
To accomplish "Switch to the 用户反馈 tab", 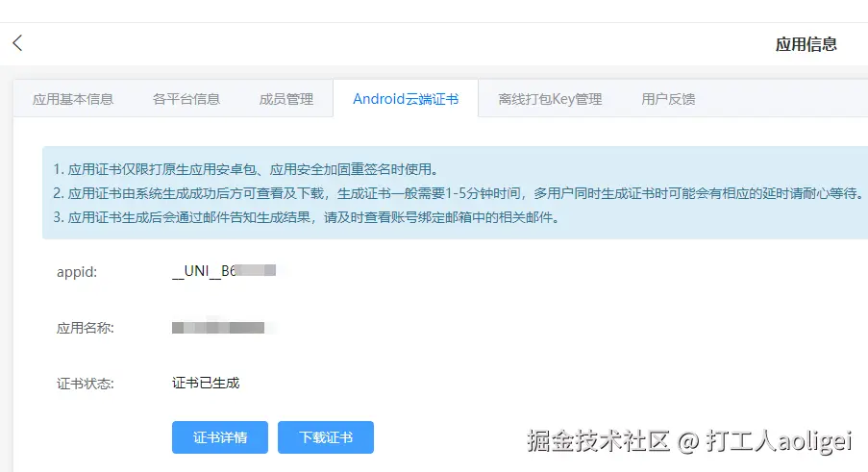I will coord(668,99).
